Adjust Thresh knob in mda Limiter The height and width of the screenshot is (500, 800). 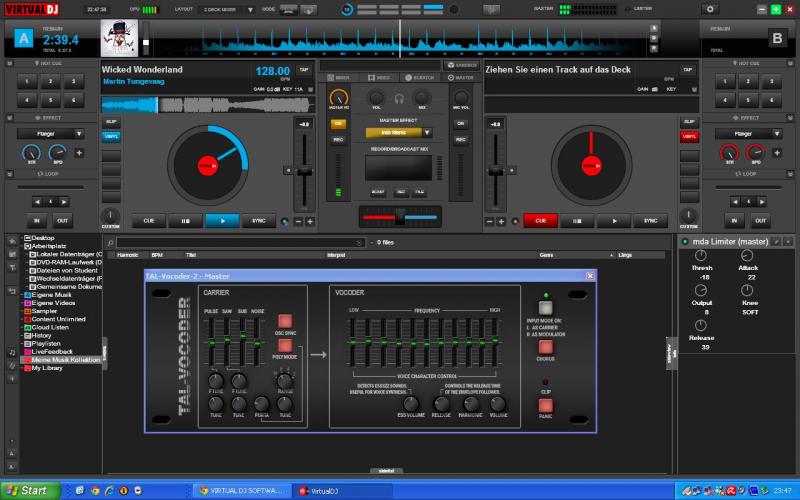701,256
